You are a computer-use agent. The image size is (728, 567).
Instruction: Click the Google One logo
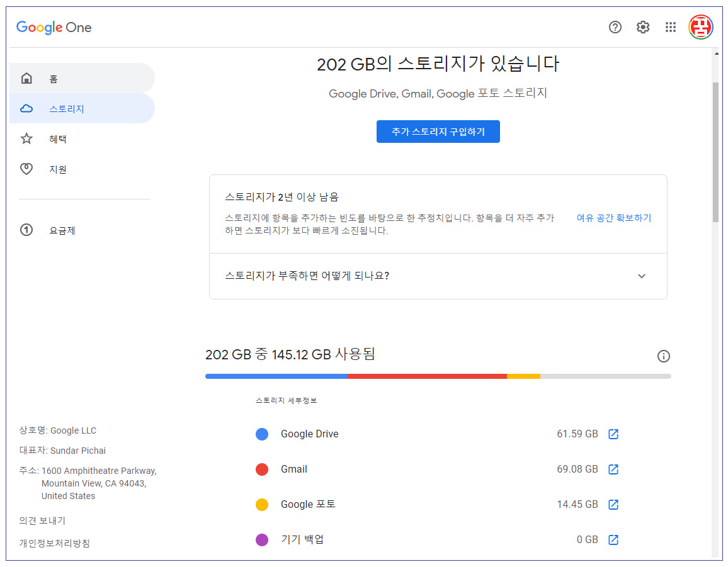point(54,28)
